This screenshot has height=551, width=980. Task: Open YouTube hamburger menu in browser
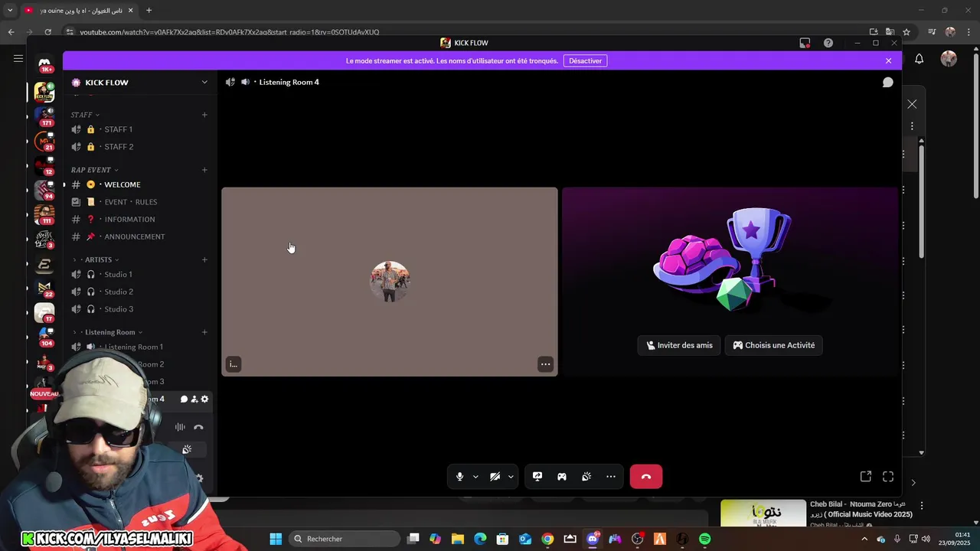pyautogui.click(x=18, y=58)
